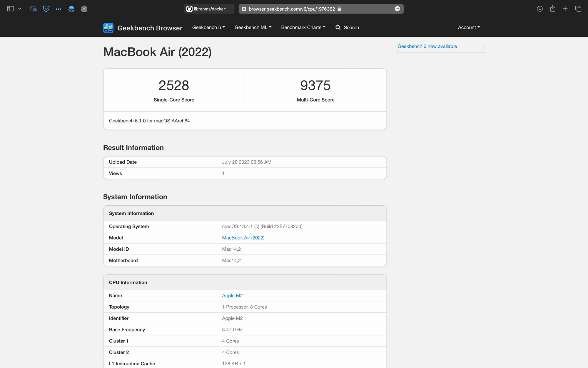Expand the Geekbench ML dropdown menu
The width and height of the screenshot is (588, 368).
pyautogui.click(x=253, y=27)
